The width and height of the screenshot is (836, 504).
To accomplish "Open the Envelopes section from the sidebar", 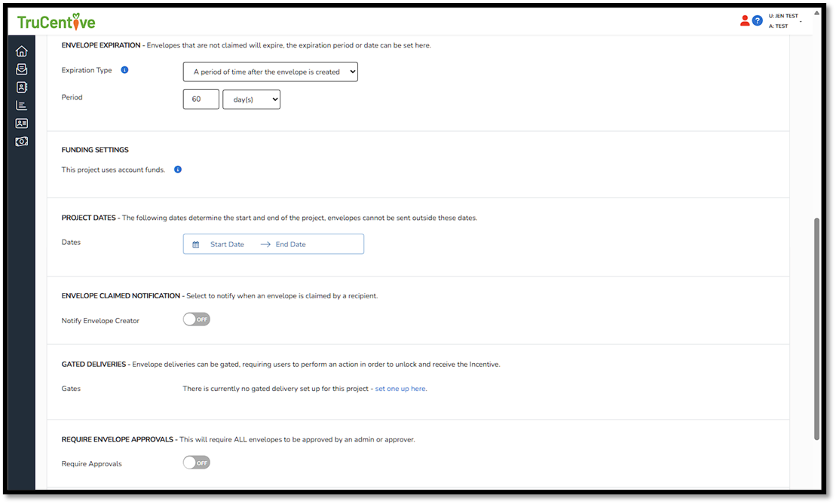I will 21,69.
